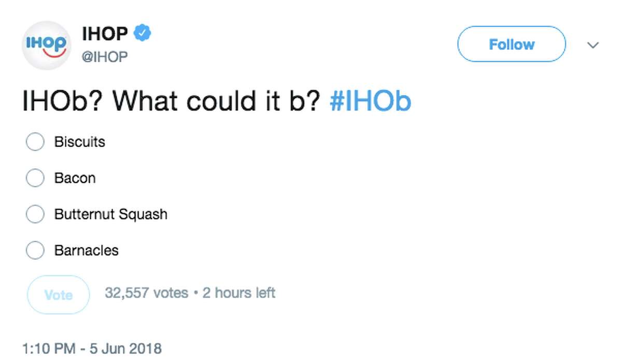Click the Follow button
The width and height of the screenshot is (622, 364).
pos(511,45)
